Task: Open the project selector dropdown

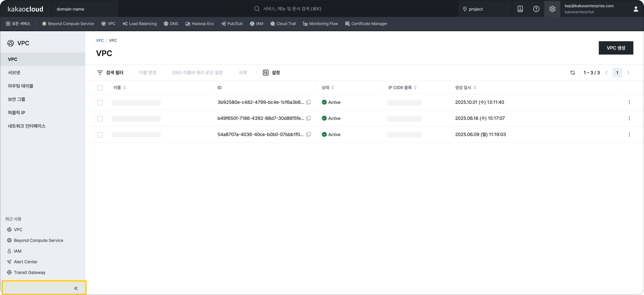Action: click(x=485, y=9)
